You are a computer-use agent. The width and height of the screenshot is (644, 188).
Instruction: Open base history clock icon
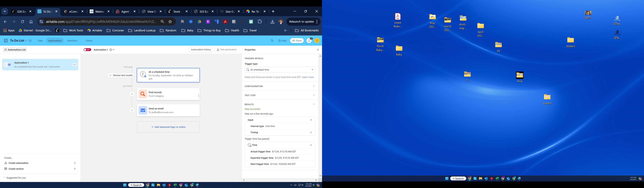(x=272, y=41)
